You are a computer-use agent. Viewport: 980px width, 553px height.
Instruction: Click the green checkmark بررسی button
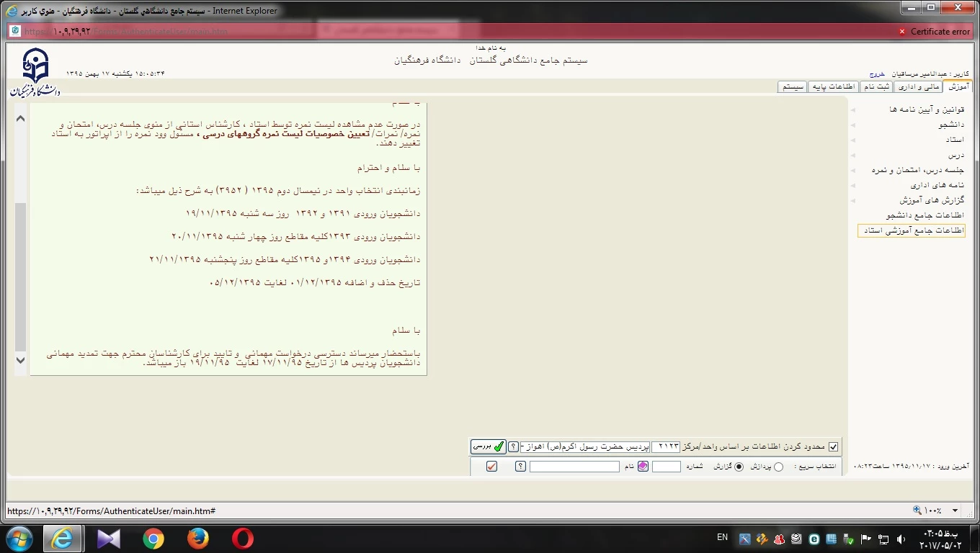[488, 446]
